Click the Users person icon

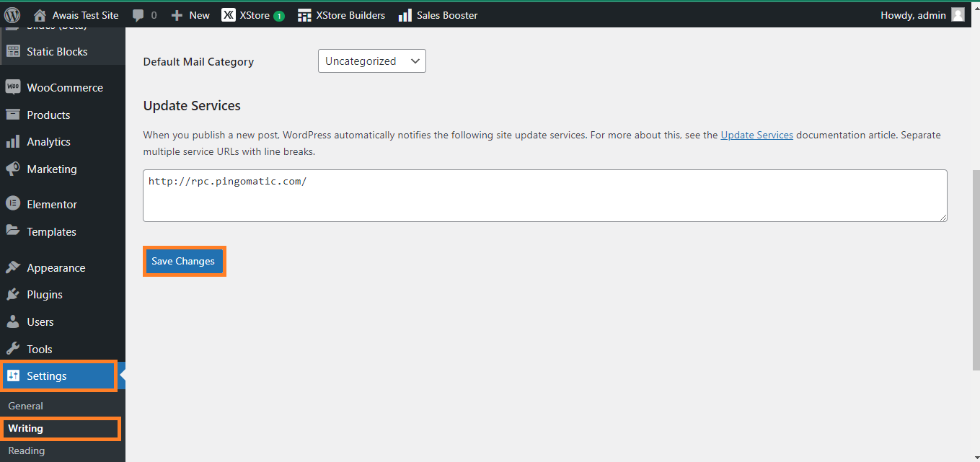click(x=13, y=321)
